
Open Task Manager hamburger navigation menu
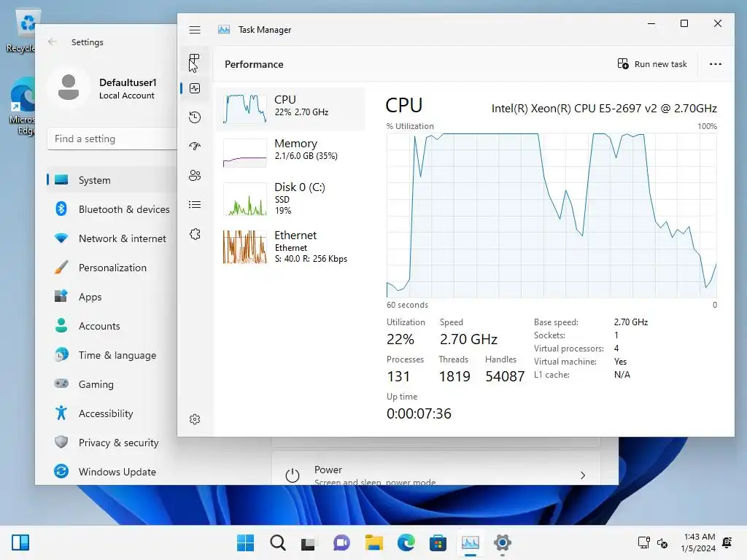(194, 30)
